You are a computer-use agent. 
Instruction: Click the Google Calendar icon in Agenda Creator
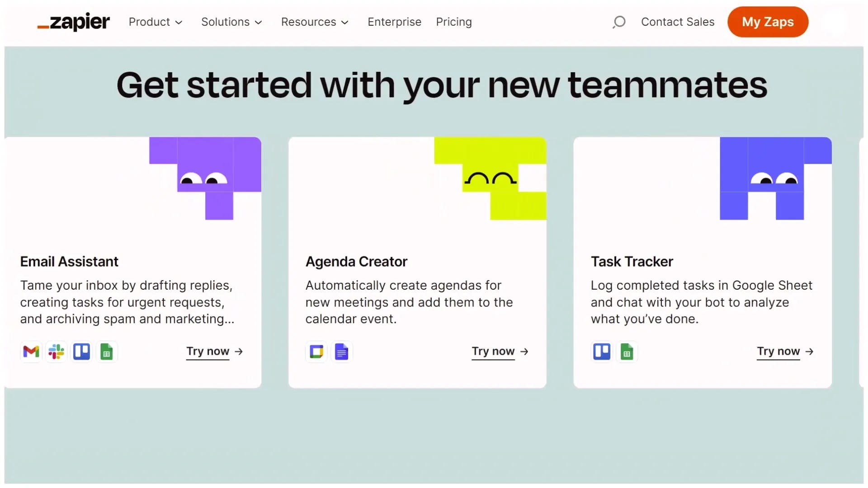pyautogui.click(x=316, y=352)
